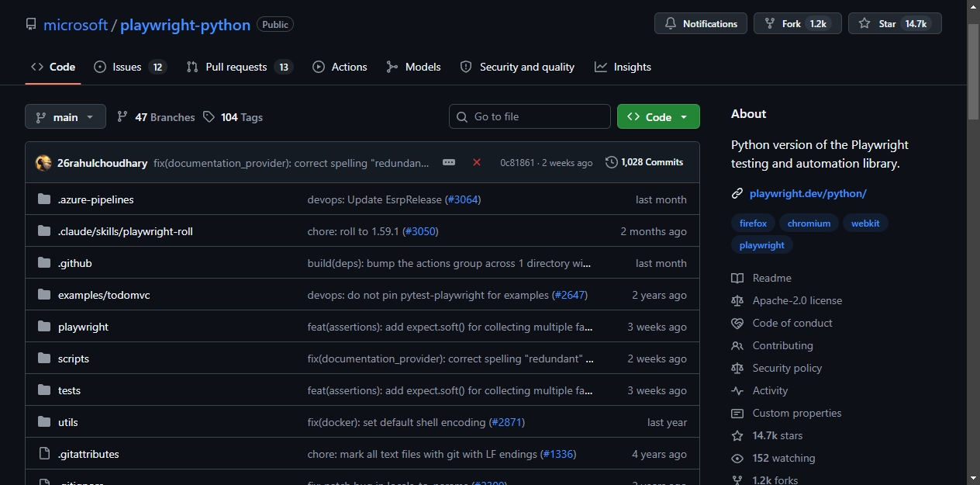Viewport: 980px width, 485px height.
Task: Select the firefox topic tag
Action: pyautogui.click(x=753, y=223)
